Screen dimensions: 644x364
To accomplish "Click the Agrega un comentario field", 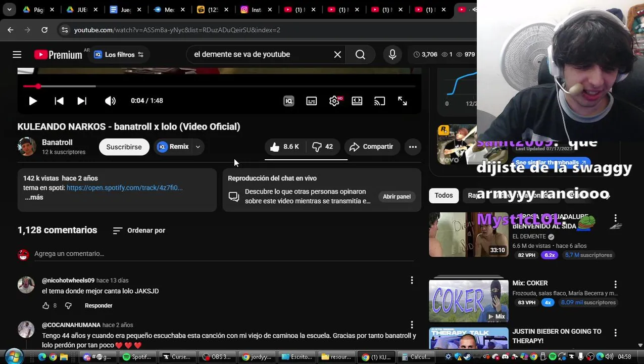I will (224, 254).
